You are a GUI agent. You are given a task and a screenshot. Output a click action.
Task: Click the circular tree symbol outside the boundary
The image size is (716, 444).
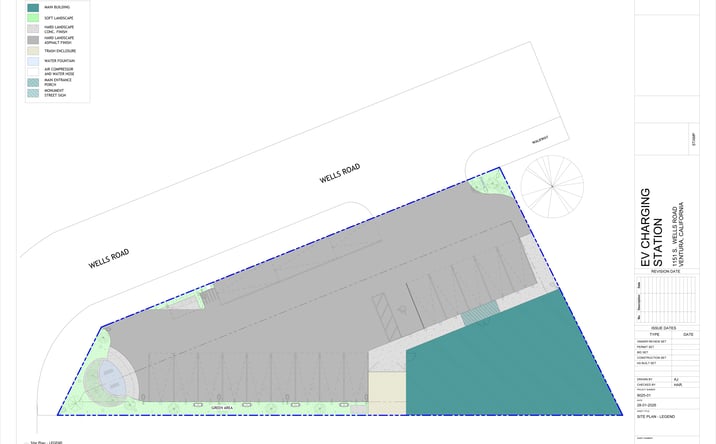(552, 186)
